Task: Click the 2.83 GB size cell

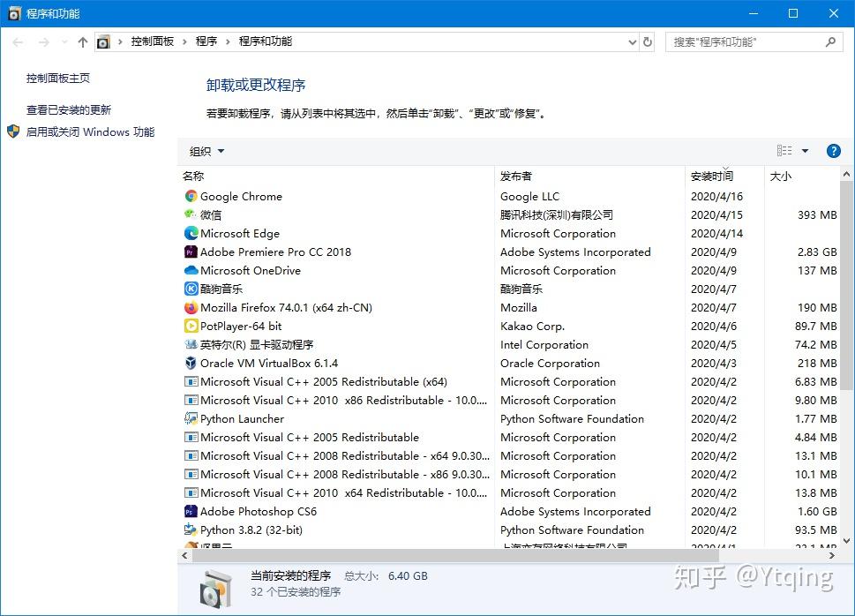Action: pos(817,252)
